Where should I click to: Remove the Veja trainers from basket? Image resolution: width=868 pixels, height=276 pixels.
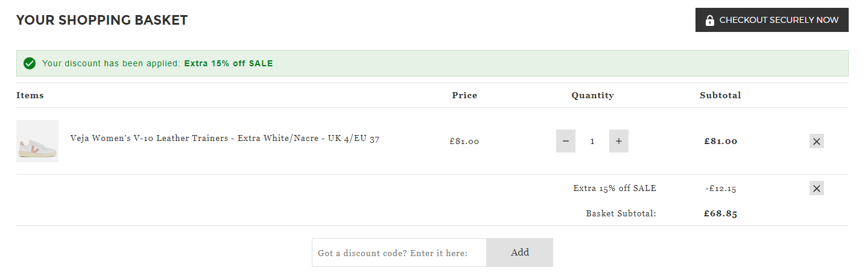coord(817,141)
